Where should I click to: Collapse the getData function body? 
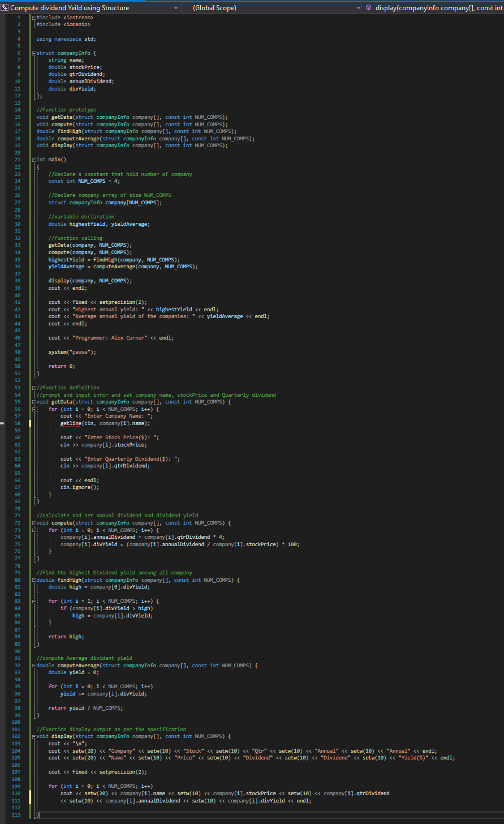[x=33, y=401]
